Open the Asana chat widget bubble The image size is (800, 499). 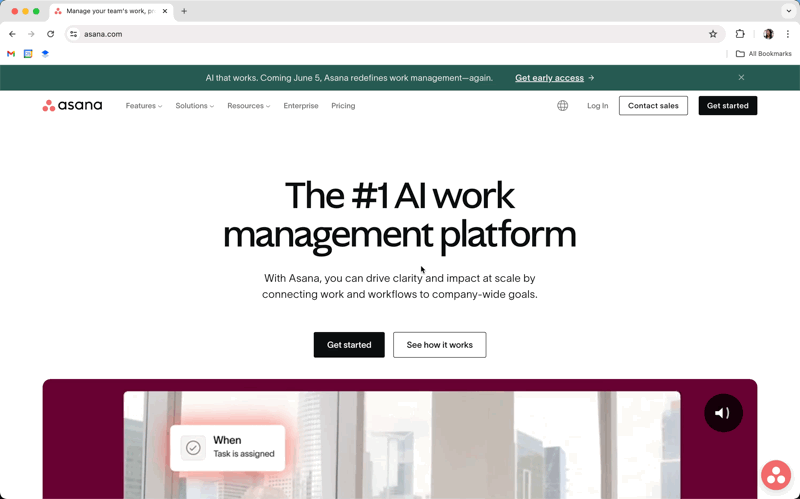[775, 475]
